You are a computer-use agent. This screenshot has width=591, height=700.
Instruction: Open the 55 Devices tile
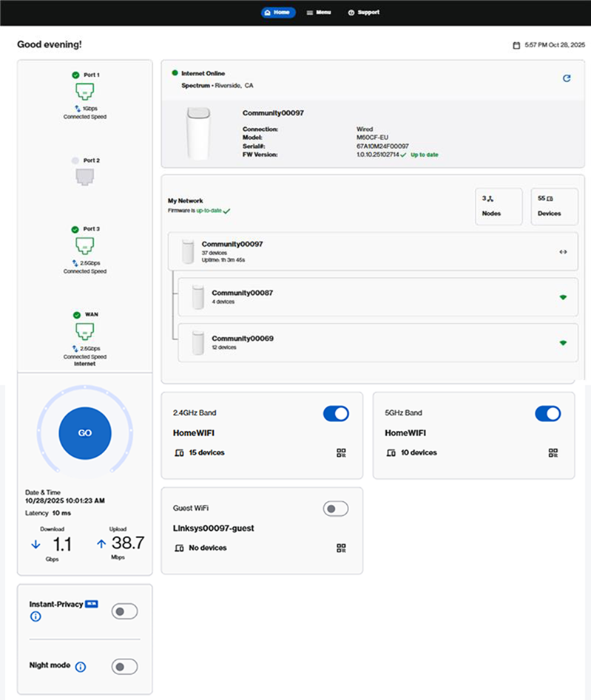tap(554, 206)
